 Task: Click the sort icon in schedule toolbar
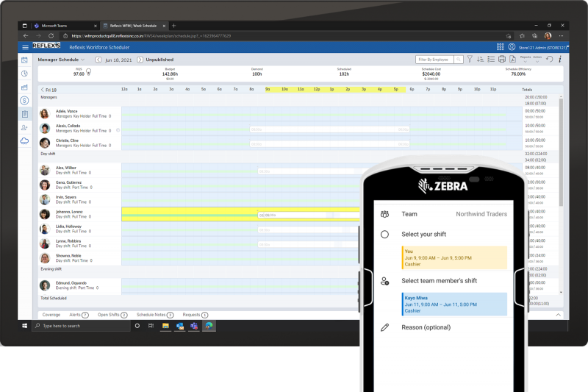pos(480,60)
